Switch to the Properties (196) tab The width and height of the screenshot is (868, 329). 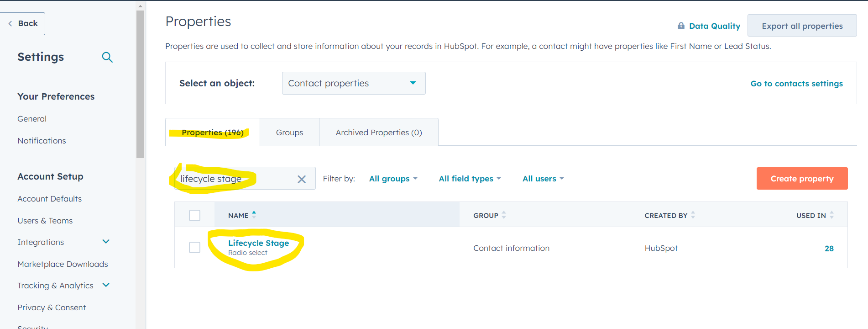213,133
